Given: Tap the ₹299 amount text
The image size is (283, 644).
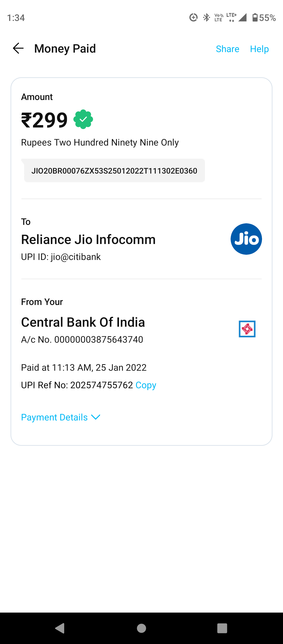Looking at the screenshot, I should tap(45, 120).
